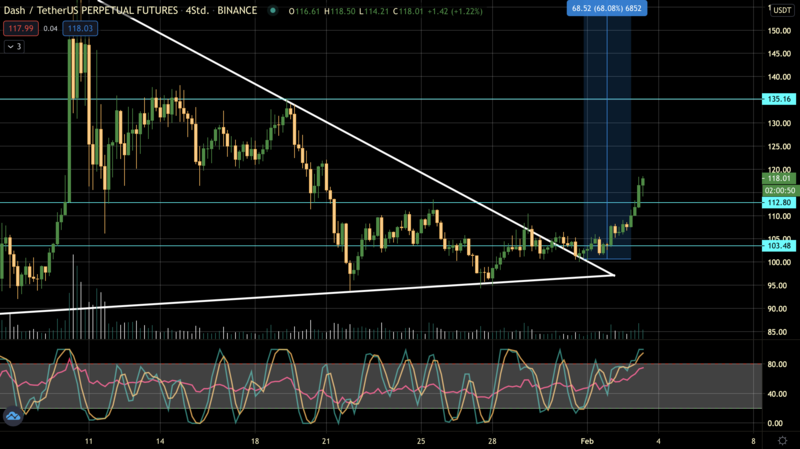Click the 28 date label on time axis

[492, 441]
